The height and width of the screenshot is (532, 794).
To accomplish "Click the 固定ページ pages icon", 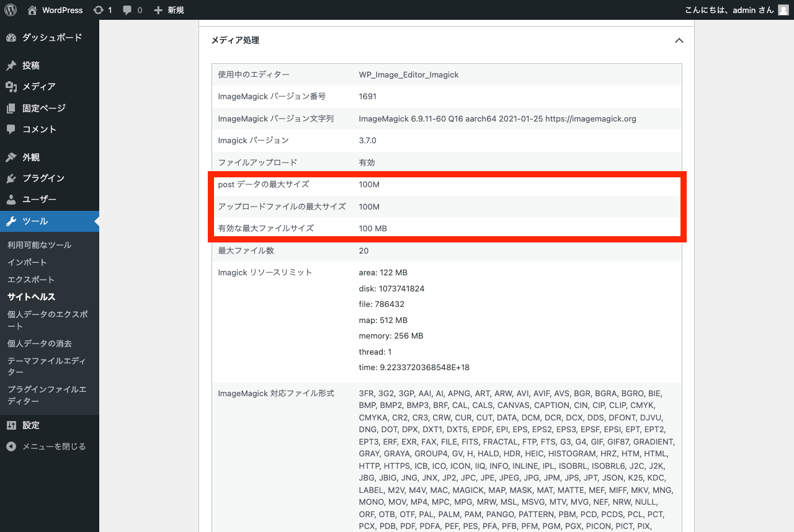I will click(x=11, y=108).
